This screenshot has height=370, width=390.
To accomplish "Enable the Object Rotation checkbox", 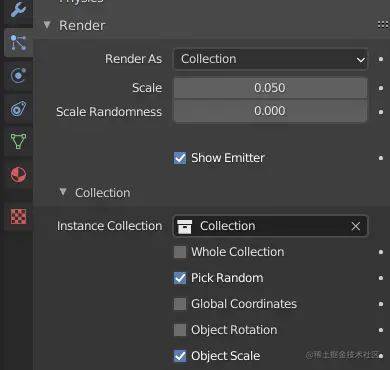I will 180,330.
